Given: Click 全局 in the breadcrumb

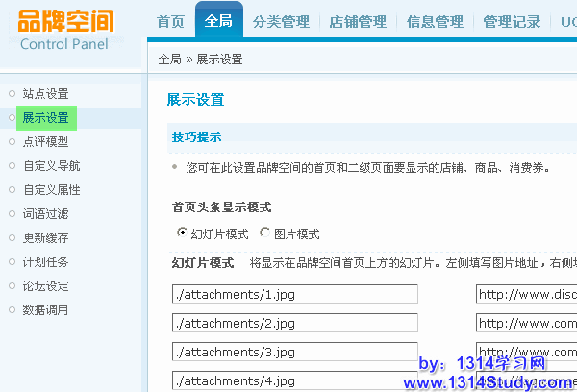Looking at the screenshot, I should click(169, 60).
